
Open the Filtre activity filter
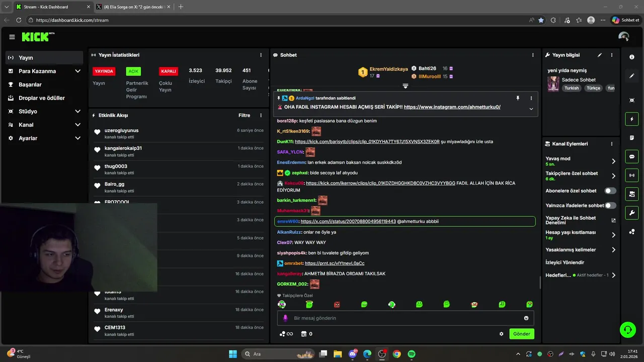(244, 116)
